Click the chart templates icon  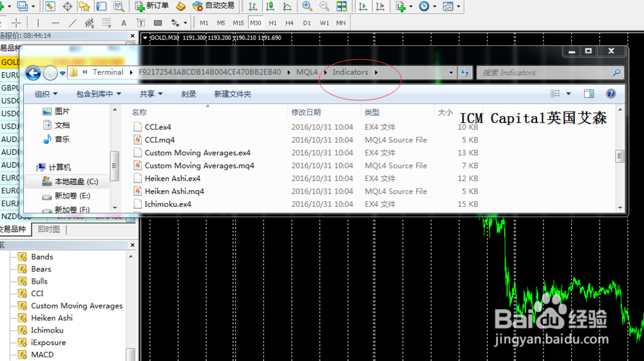pos(448,6)
